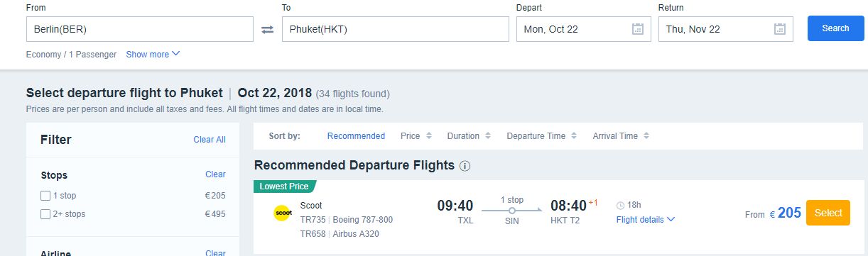Screen dimensions: 868x256
Task: Select the €205 Scoot flight
Action: 828,213
